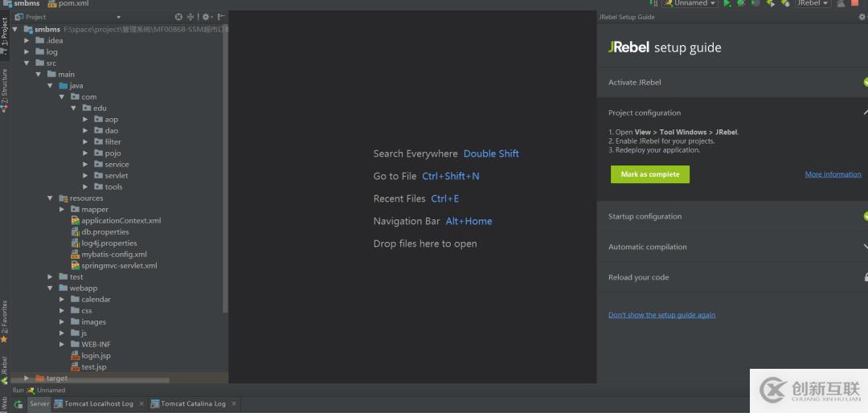Select test.jsp file

[x=88, y=367]
